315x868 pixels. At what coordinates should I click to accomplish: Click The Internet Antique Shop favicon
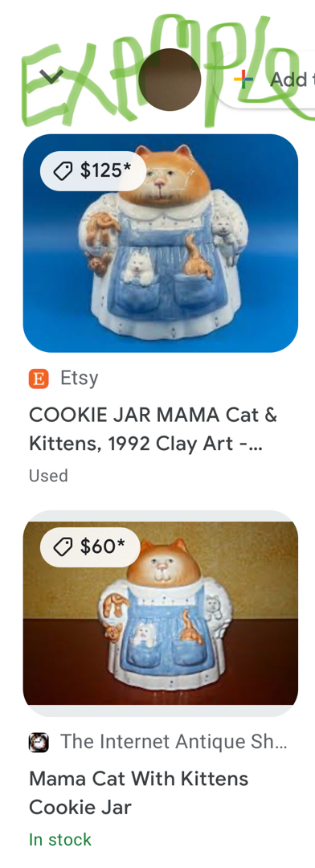[x=39, y=743]
